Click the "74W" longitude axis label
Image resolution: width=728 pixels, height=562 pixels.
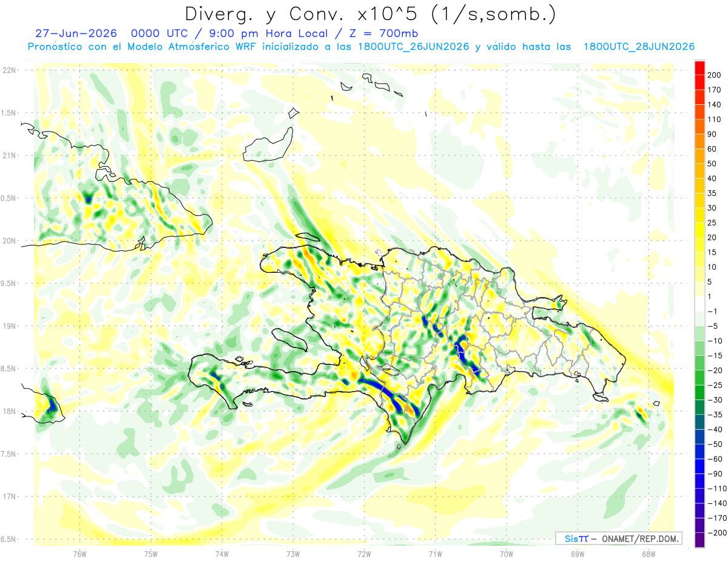(221, 554)
